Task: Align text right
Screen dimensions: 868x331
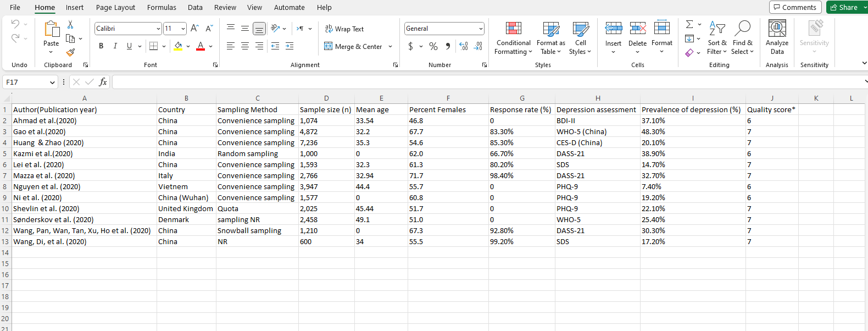Action: [259, 46]
